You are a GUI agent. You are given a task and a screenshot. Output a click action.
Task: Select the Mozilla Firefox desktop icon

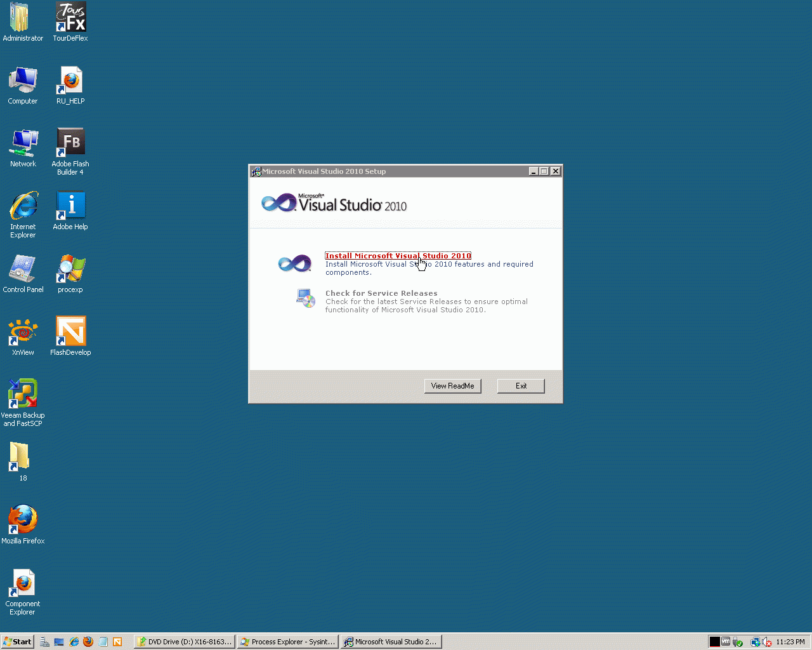[23, 524]
